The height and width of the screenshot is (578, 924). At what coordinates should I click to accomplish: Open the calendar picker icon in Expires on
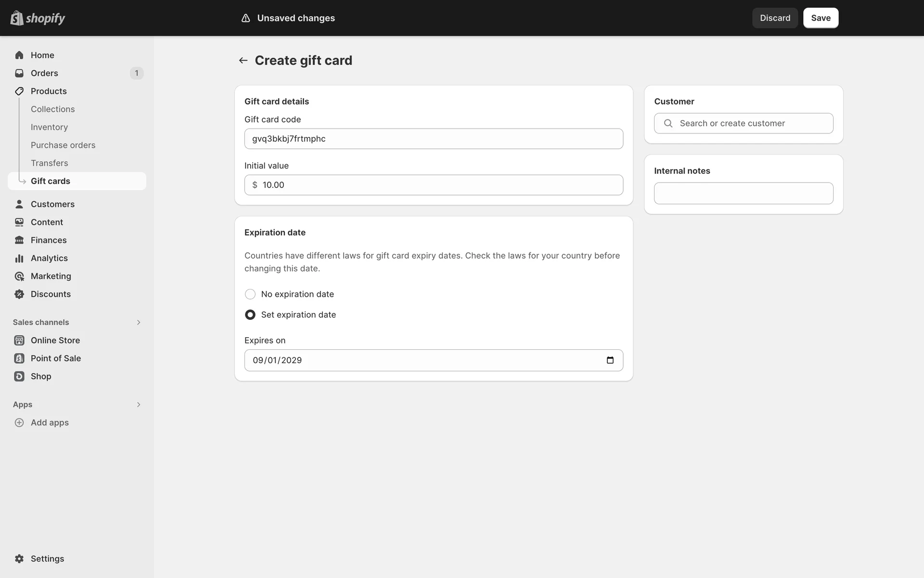(610, 360)
